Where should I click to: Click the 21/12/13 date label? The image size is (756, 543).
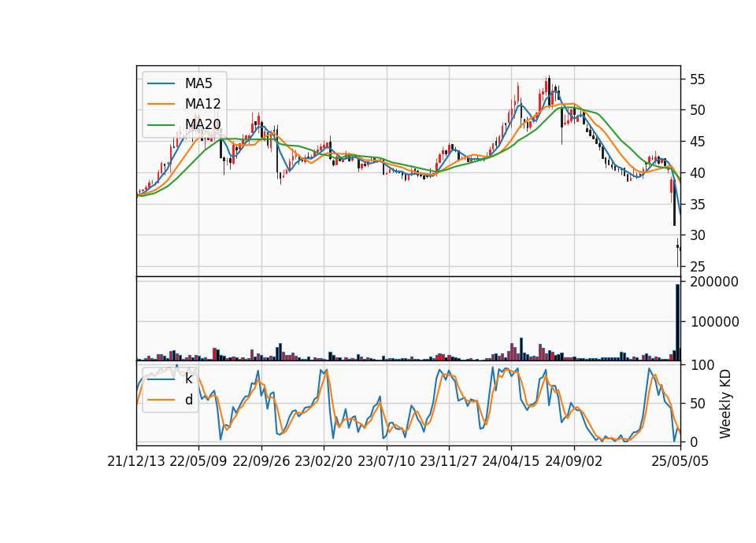tap(136, 461)
